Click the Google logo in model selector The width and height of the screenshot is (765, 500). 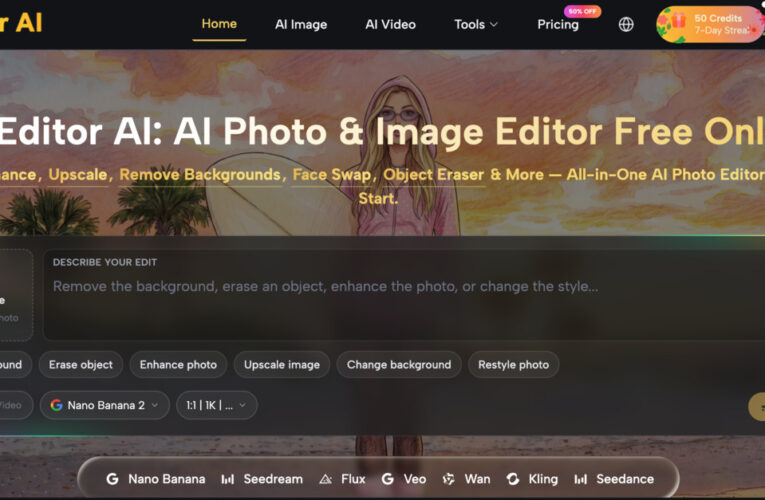click(57, 405)
